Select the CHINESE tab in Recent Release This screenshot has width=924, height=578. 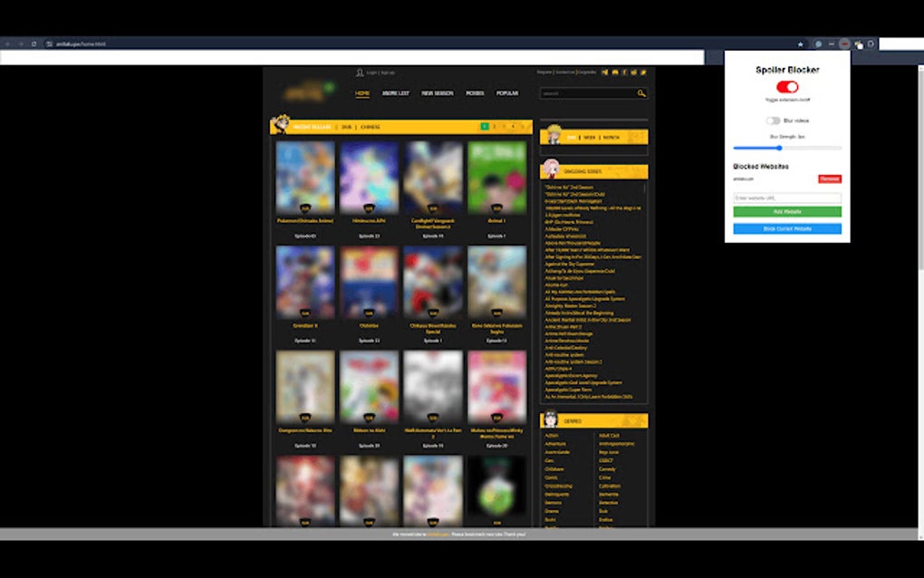click(x=372, y=127)
